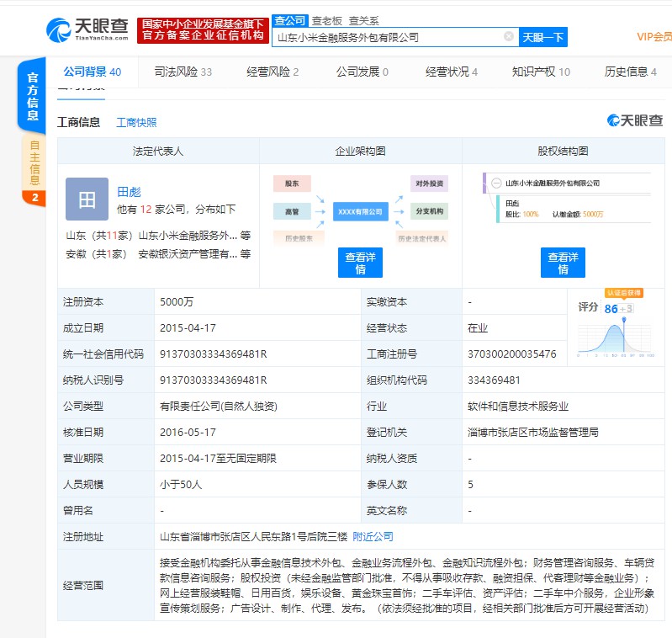
Task: Select the 官方信息 side tab
Action: point(33,96)
